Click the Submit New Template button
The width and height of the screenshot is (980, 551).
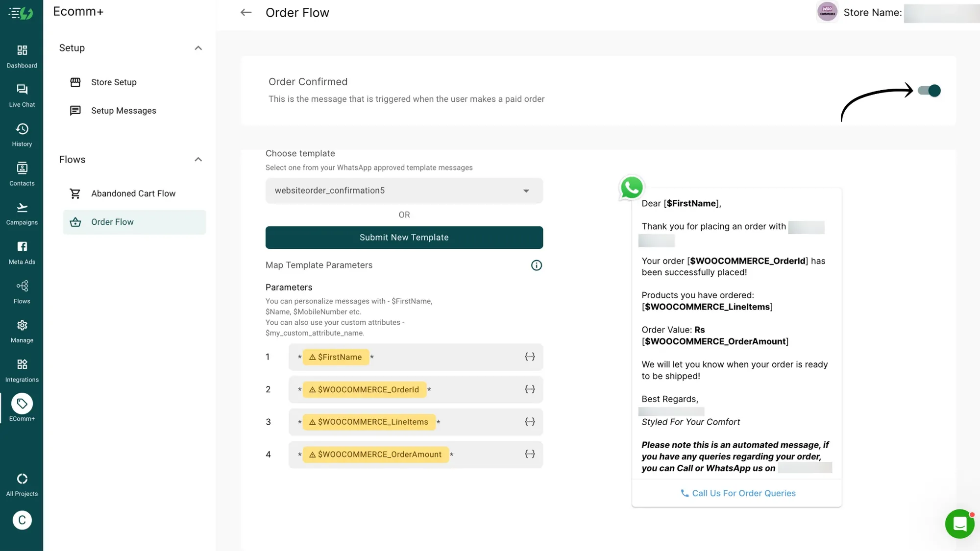point(404,238)
